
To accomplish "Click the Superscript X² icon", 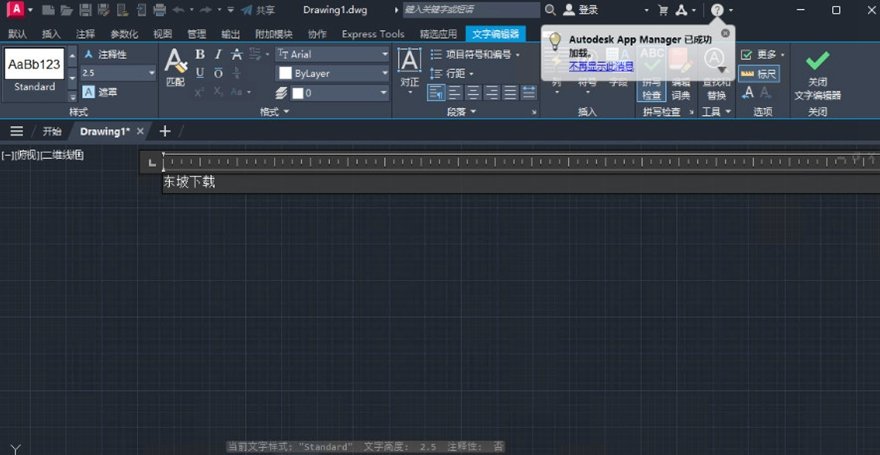I will pyautogui.click(x=200, y=92).
